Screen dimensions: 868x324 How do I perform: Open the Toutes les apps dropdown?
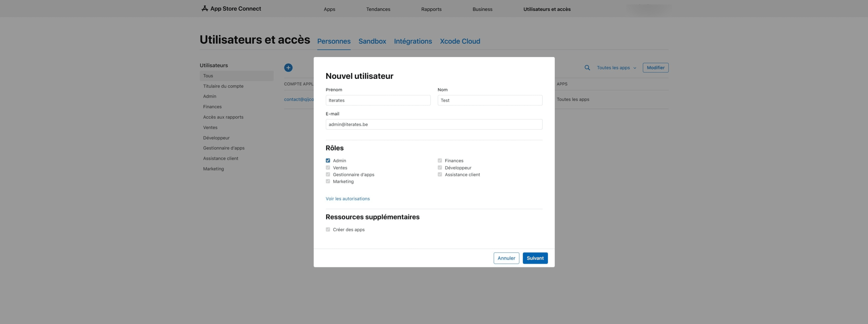(x=617, y=68)
